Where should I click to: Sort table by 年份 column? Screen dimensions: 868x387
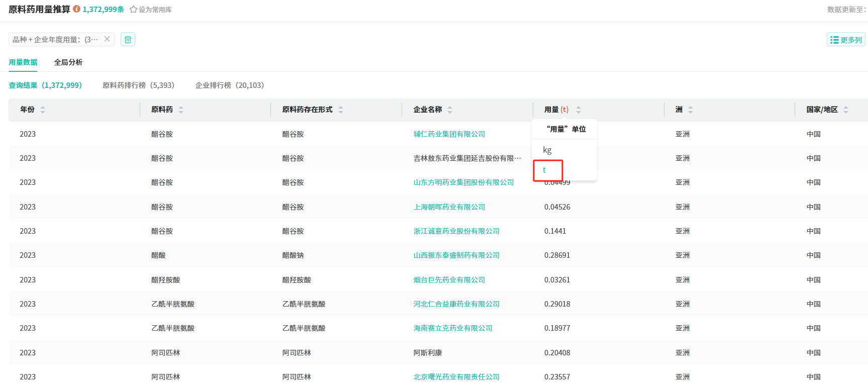[43, 110]
